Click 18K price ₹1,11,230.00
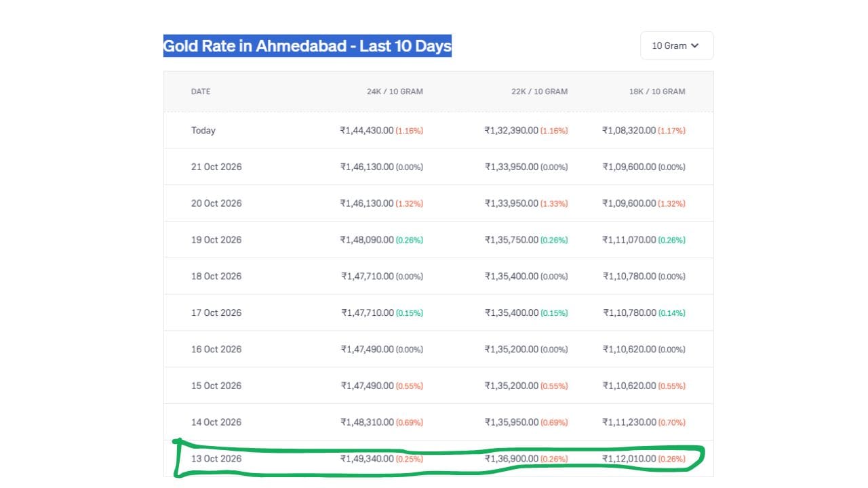Viewport: 868px width, 488px height. [x=629, y=422]
